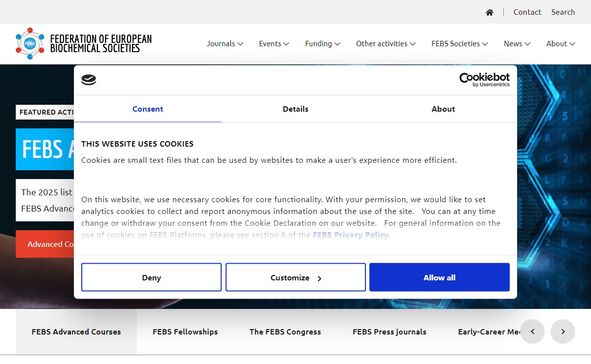Select the FEBS Fellowships tab
The height and width of the screenshot is (364, 591).
click(185, 332)
